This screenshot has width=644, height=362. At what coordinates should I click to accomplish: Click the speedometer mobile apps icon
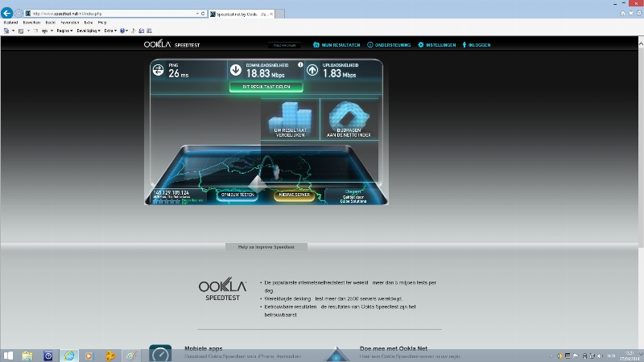(x=160, y=353)
